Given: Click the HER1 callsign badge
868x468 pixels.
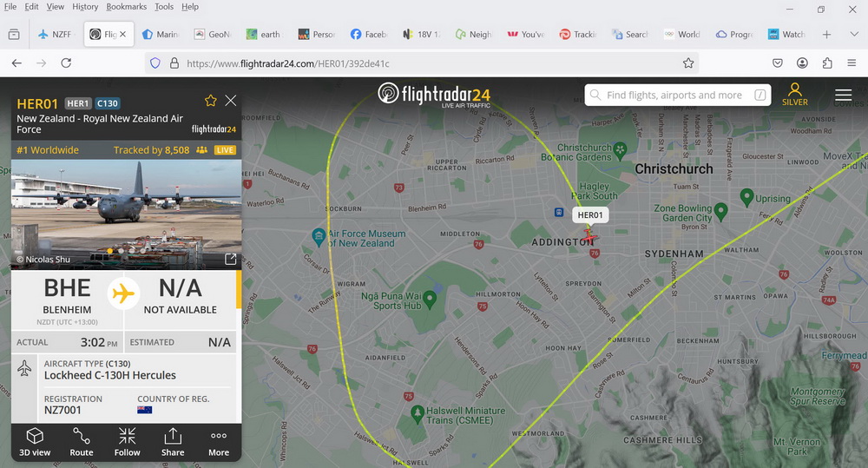Looking at the screenshot, I should (77, 103).
